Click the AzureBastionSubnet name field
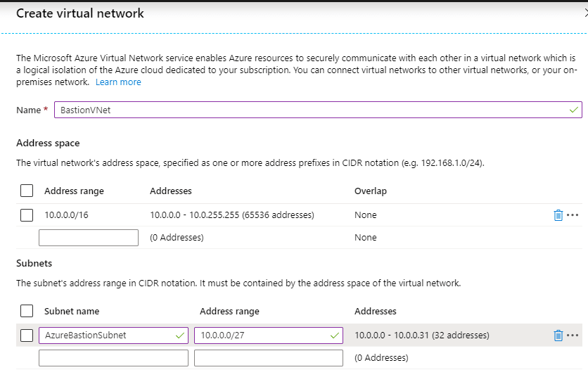The height and width of the screenshot is (377, 588). [x=113, y=336]
